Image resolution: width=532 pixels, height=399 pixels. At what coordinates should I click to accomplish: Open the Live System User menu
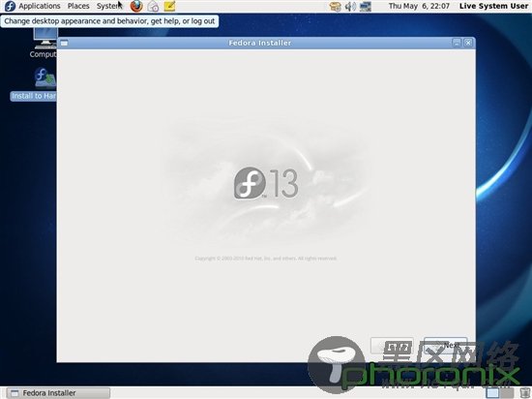tap(493, 6)
